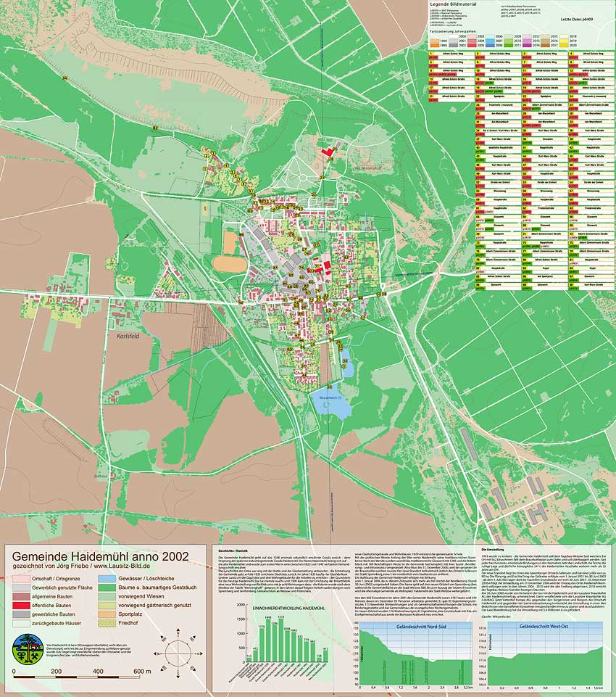616x697 pixels.
Task: Click the blue Wursetteich pond
Action: (330, 405)
